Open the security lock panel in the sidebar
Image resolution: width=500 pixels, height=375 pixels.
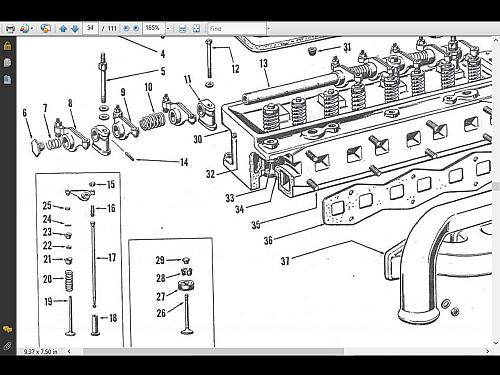click(7, 46)
